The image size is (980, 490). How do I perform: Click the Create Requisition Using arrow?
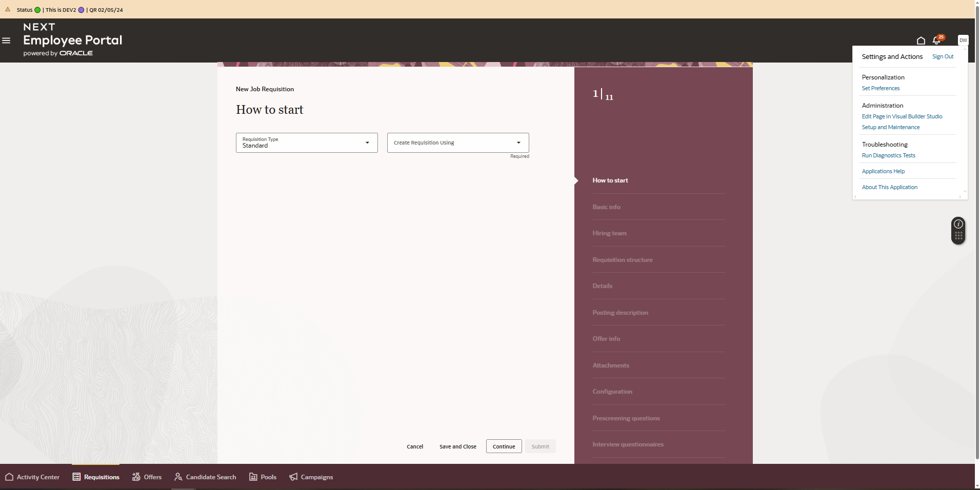point(518,142)
